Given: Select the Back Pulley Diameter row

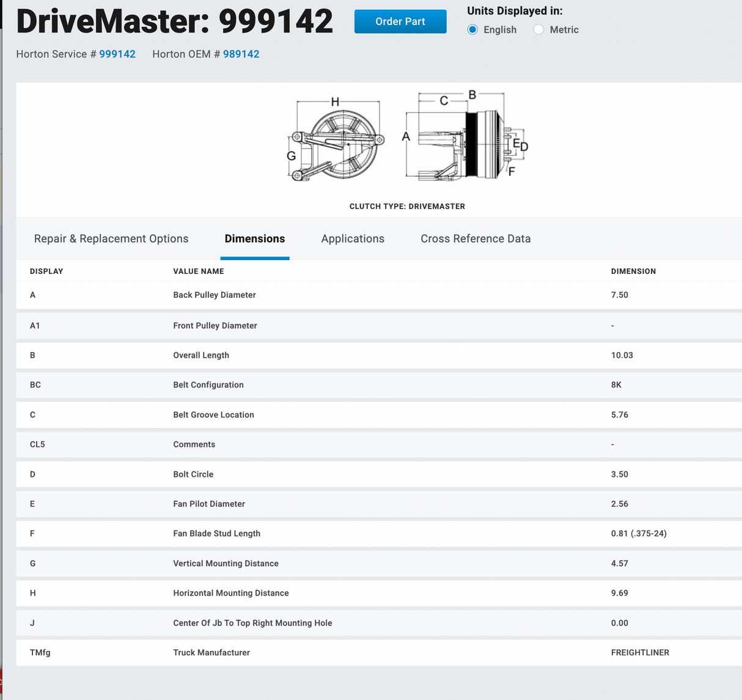Looking at the screenshot, I should click(215, 295).
